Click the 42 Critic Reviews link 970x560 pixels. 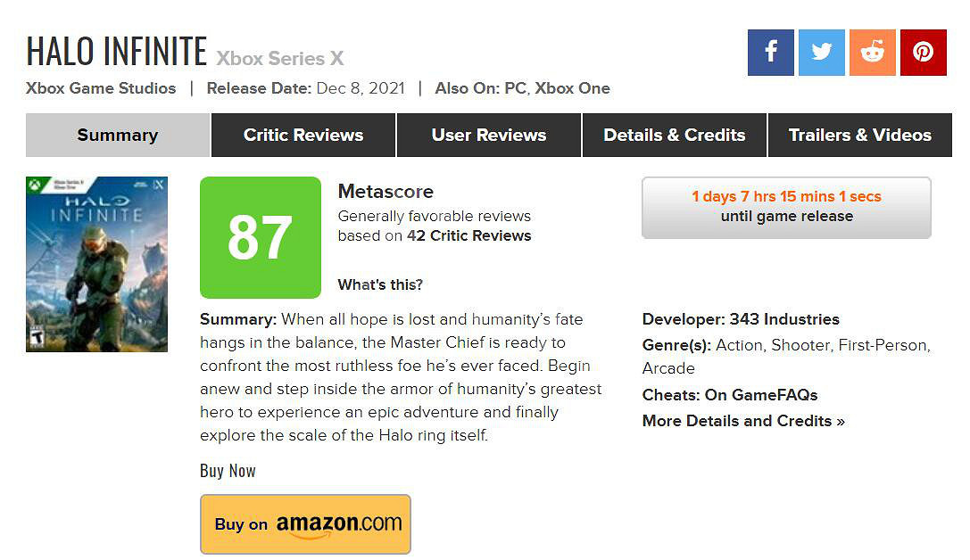468,236
